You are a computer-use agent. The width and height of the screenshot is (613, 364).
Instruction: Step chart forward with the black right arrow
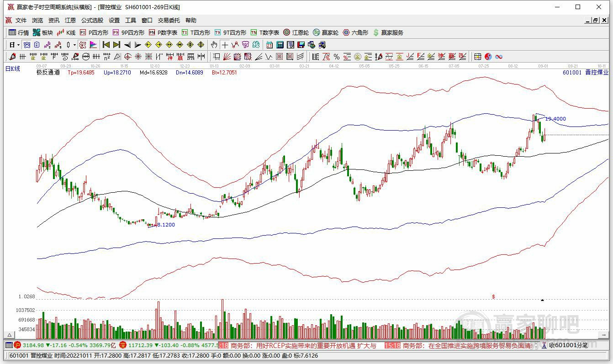[x=138, y=45]
